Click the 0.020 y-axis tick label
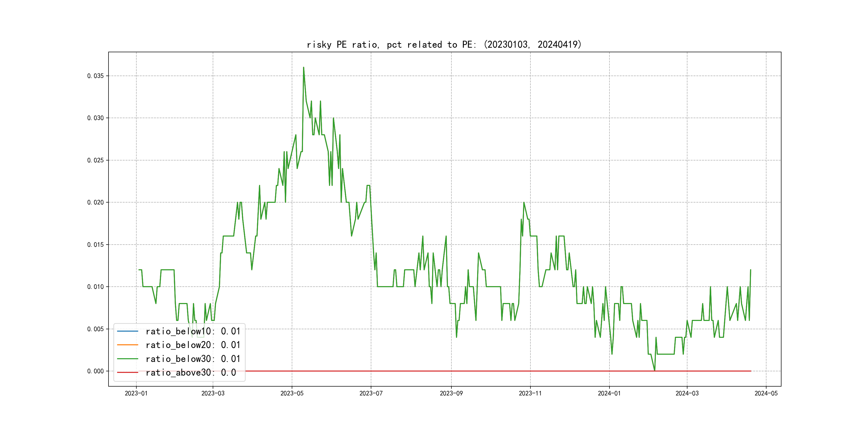The width and height of the screenshot is (868, 434). click(x=95, y=202)
